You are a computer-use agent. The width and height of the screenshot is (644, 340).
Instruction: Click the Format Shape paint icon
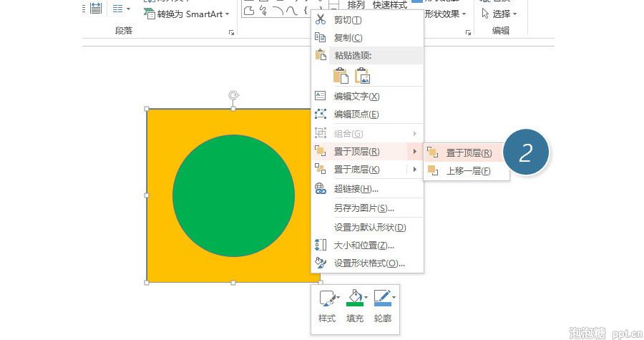click(x=321, y=263)
